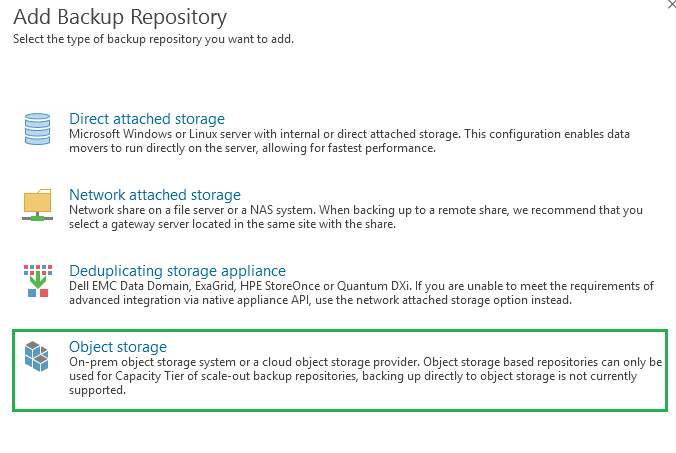Click the Object storage cubes icon

coord(37,357)
